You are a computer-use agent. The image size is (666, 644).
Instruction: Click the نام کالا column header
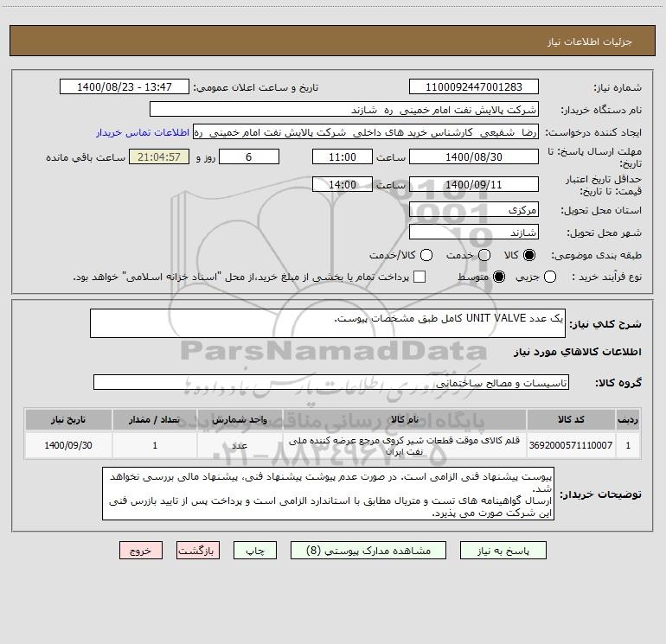pyautogui.click(x=405, y=419)
